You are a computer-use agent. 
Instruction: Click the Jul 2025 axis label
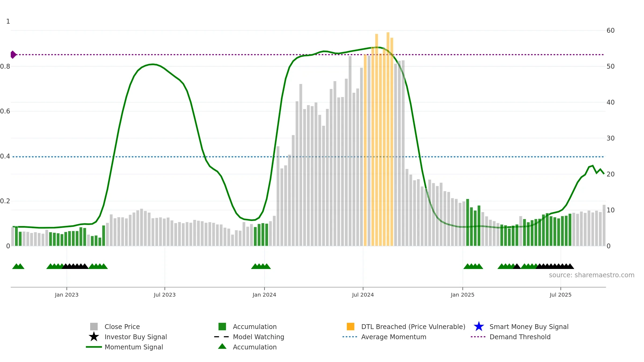(561, 295)
